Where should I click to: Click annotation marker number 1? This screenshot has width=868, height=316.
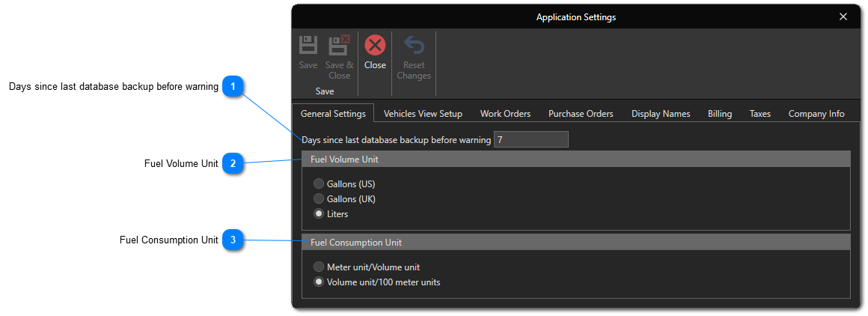[233, 87]
